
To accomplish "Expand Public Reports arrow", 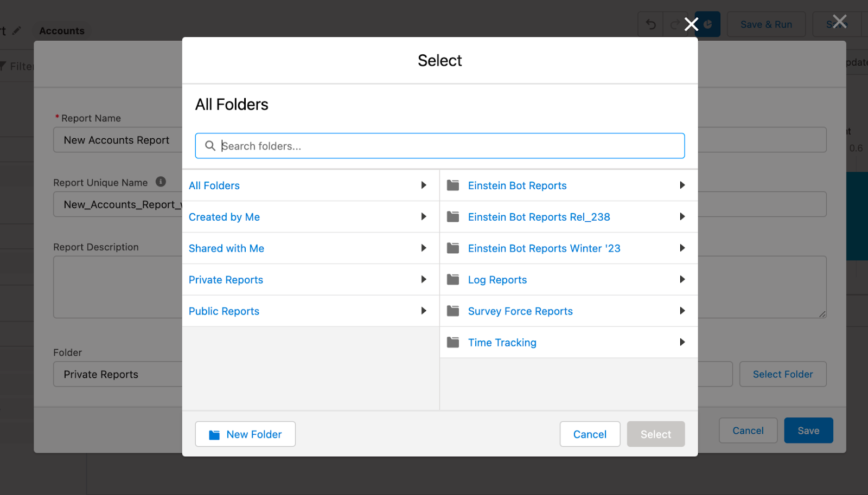I will pyautogui.click(x=424, y=311).
